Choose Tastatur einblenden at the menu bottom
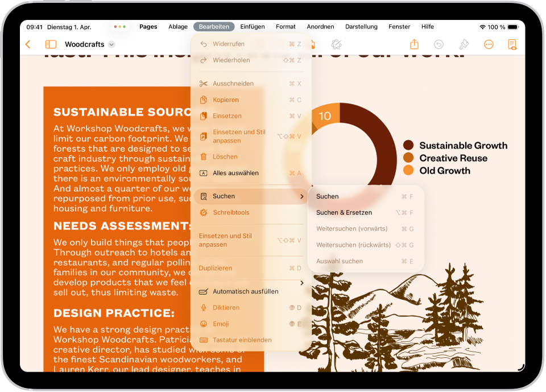This screenshot has height=392, width=546. [x=241, y=340]
